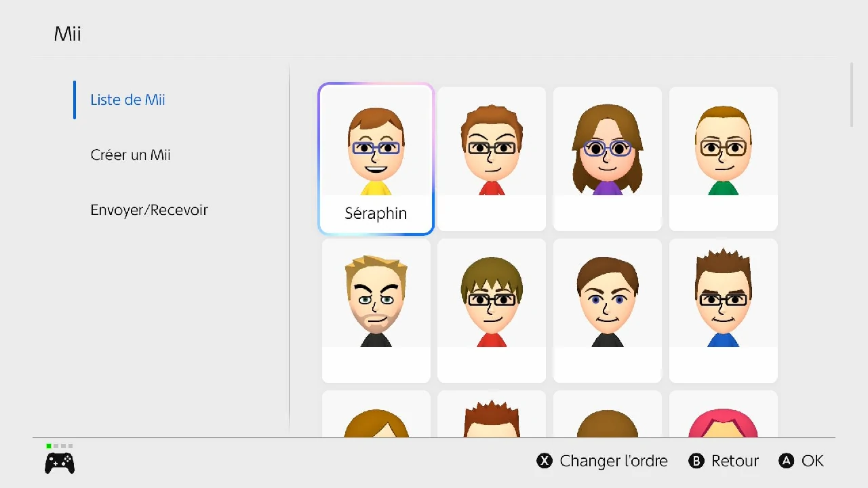
Task: Select the bottom-row Mii with spiky reddish hair
Action: [x=492, y=413]
